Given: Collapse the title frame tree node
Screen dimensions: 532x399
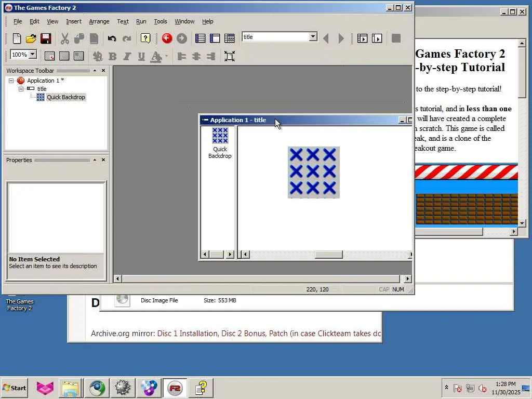Looking at the screenshot, I should tap(21, 89).
